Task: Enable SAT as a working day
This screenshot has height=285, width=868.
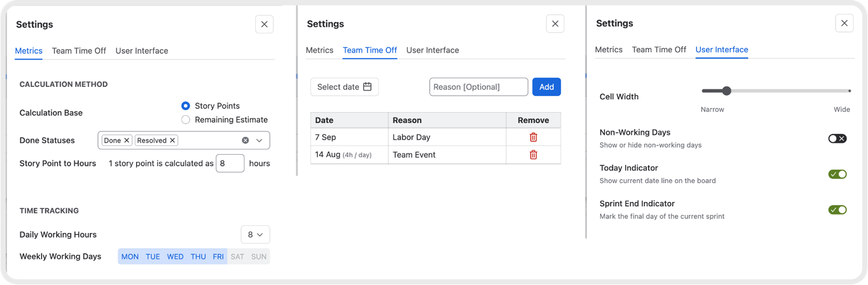Action: (237, 257)
